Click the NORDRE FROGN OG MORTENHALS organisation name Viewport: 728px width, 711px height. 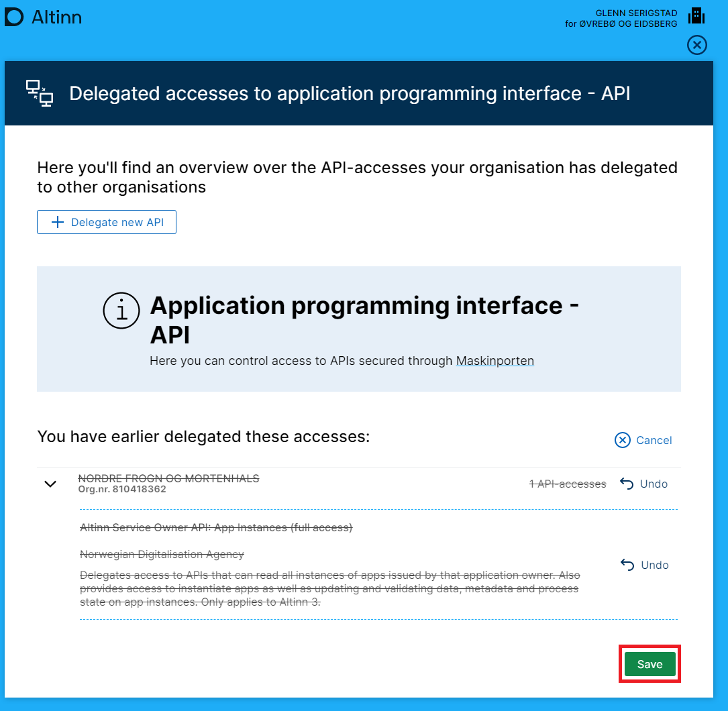click(168, 478)
